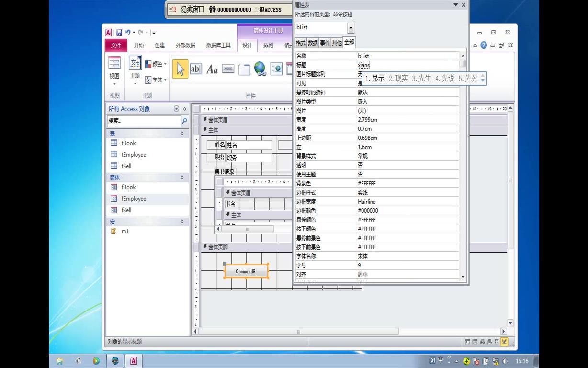
Task: Click the 背景色 color value #FFFFFF
Action: 367,183
